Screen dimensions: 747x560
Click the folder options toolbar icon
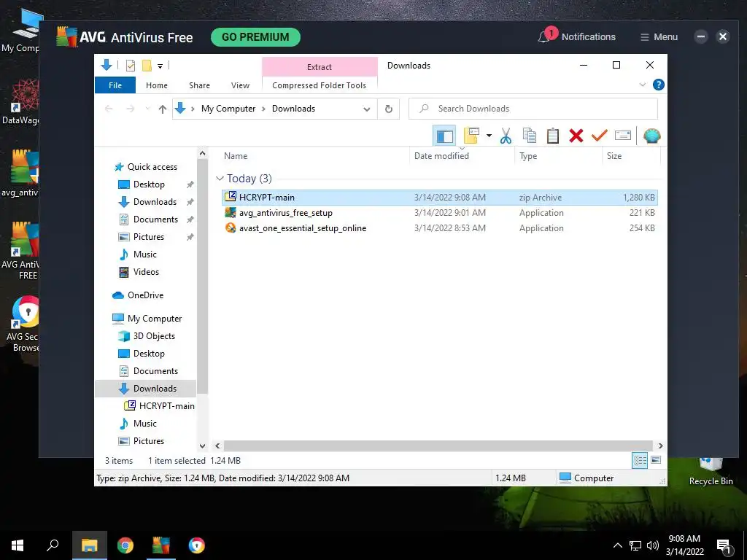tap(471, 136)
